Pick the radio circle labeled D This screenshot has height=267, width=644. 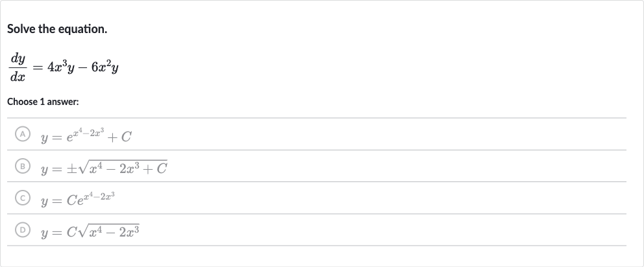pyautogui.click(x=23, y=230)
